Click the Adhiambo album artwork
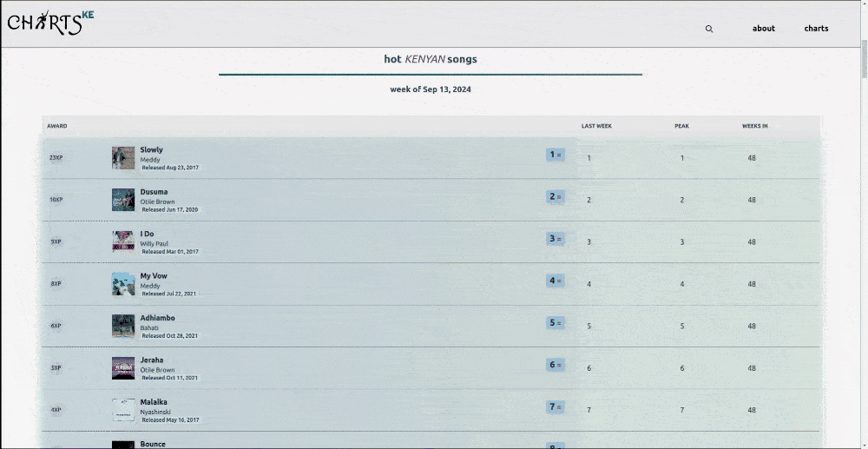This screenshot has width=868, height=449. point(123,326)
